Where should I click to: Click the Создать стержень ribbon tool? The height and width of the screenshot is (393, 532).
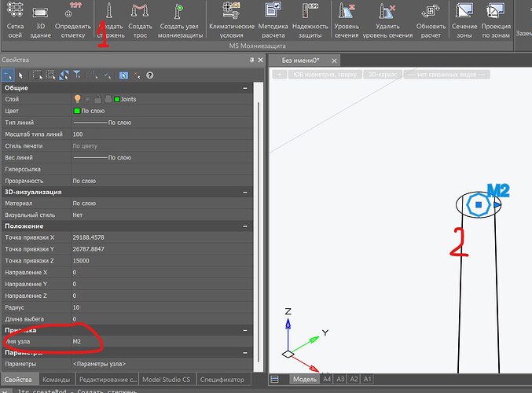coord(109,17)
